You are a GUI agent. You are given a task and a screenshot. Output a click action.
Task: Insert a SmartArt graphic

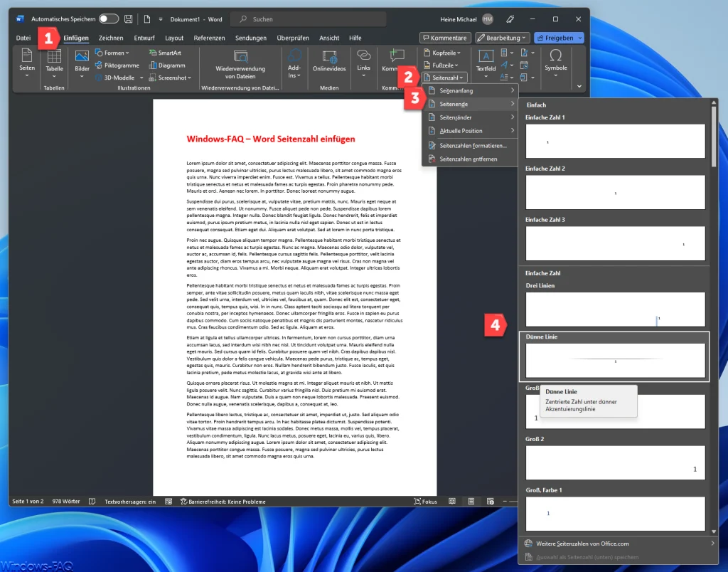(x=165, y=53)
